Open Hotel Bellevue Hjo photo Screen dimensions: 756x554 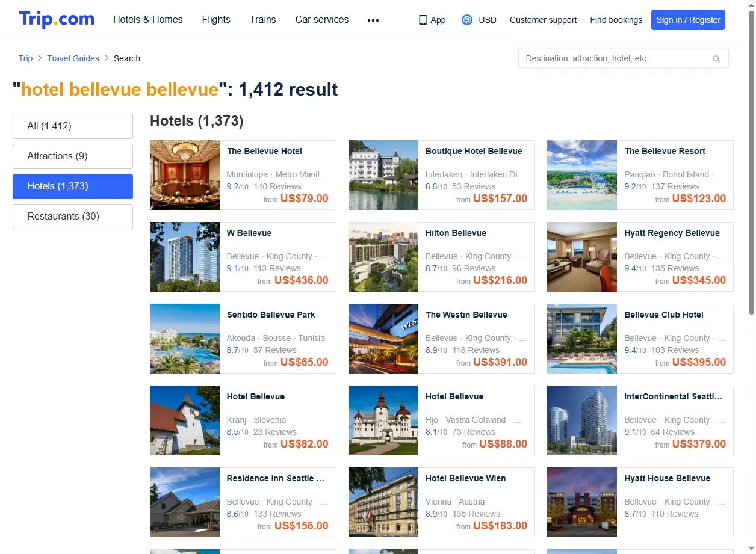[383, 420]
